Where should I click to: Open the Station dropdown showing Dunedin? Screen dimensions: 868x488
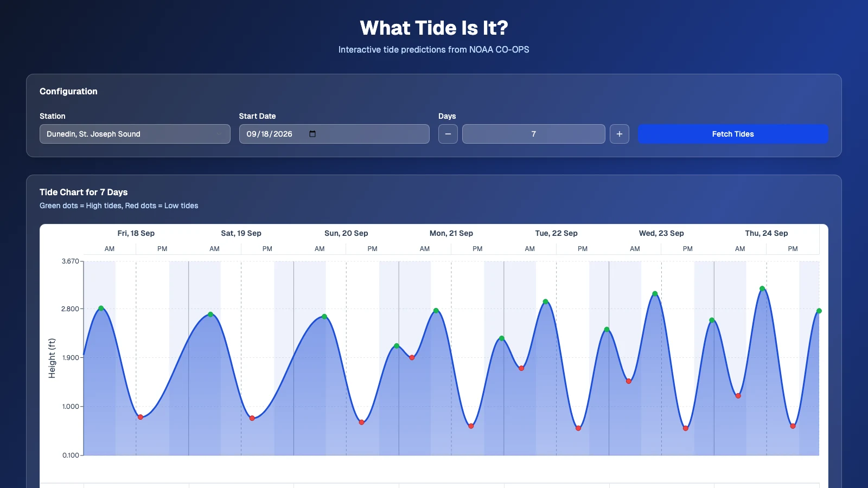[135, 134]
